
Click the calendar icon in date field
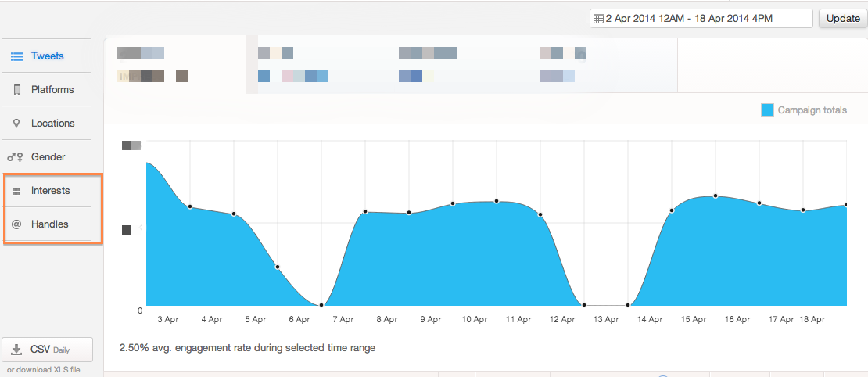598,19
